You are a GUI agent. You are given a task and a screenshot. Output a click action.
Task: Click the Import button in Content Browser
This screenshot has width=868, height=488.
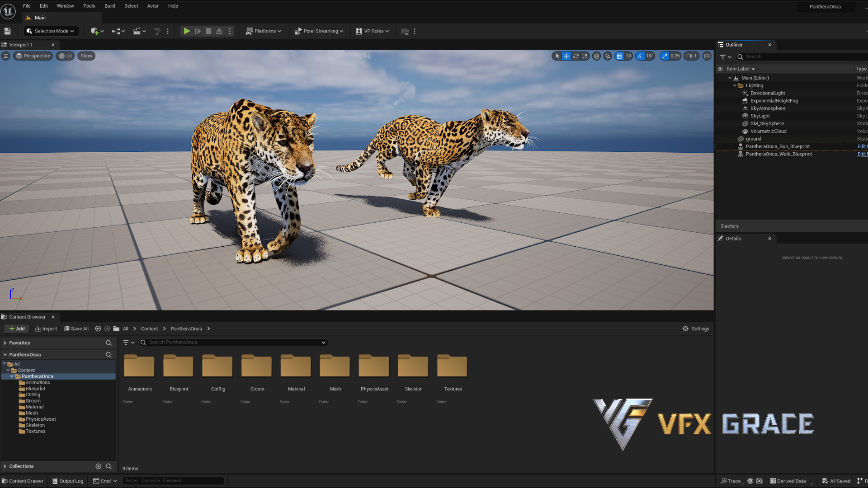coord(46,328)
